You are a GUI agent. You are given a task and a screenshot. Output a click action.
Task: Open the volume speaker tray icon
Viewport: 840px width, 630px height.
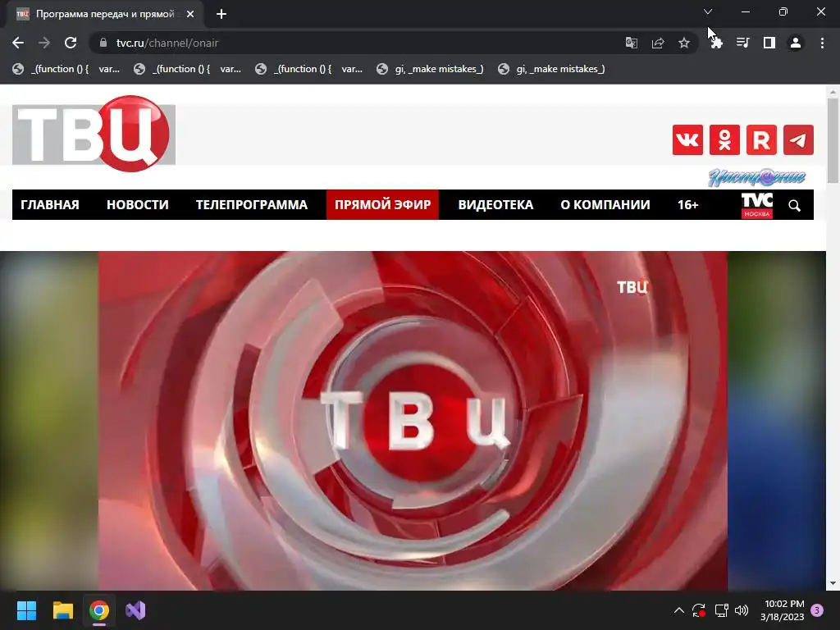(x=742, y=610)
